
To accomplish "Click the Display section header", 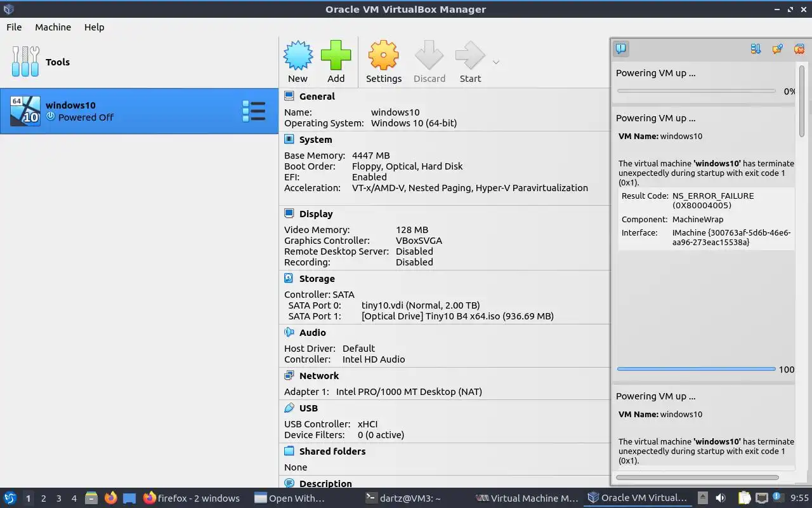I will 316,214.
